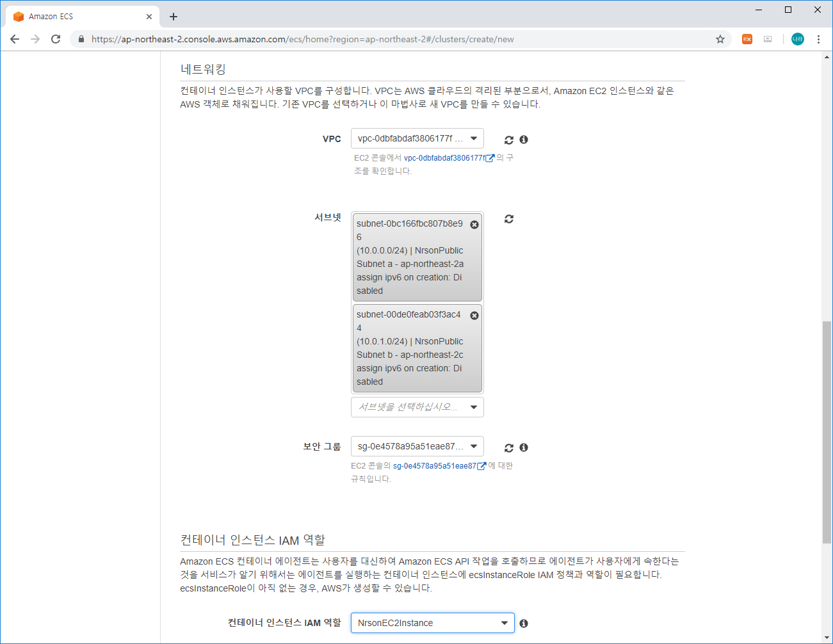The height and width of the screenshot is (644, 833).
Task: Click the browser forward arrow
Action: point(35,39)
